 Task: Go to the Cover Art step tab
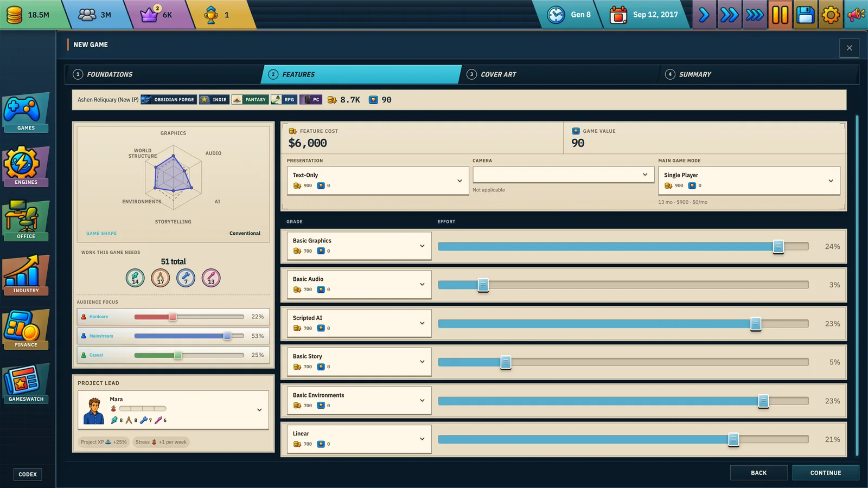[x=559, y=74]
